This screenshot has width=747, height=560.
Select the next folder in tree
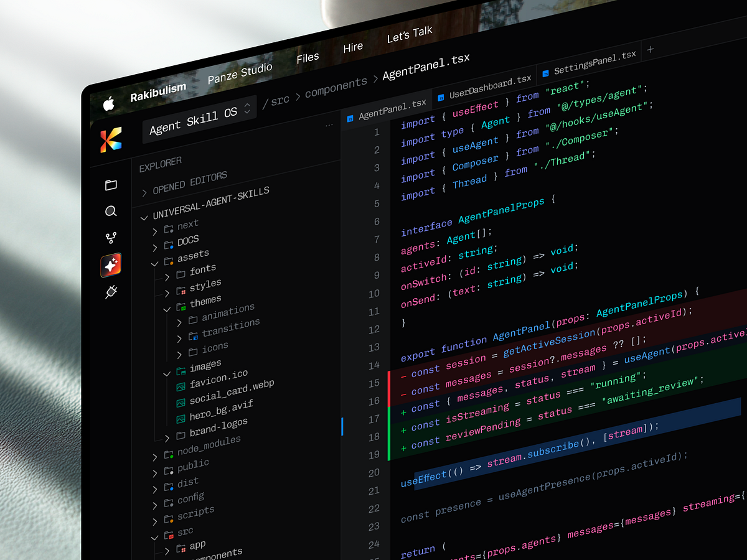point(187,225)
